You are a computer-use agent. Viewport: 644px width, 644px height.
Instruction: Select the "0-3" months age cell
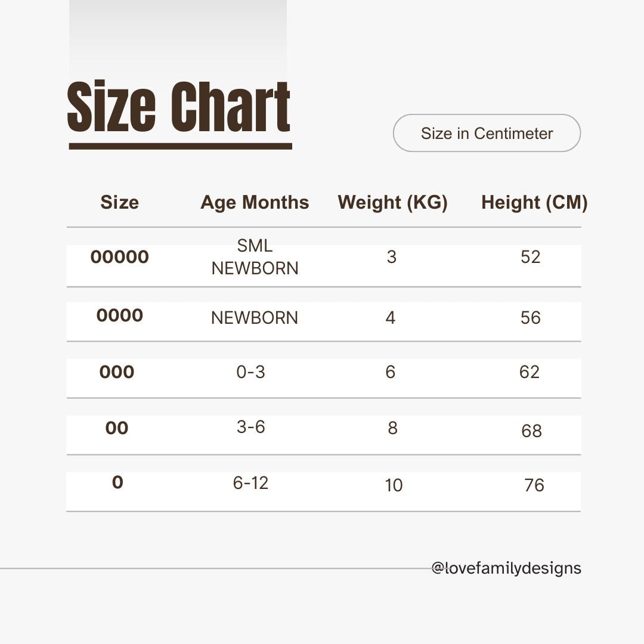tap(250, 372)
